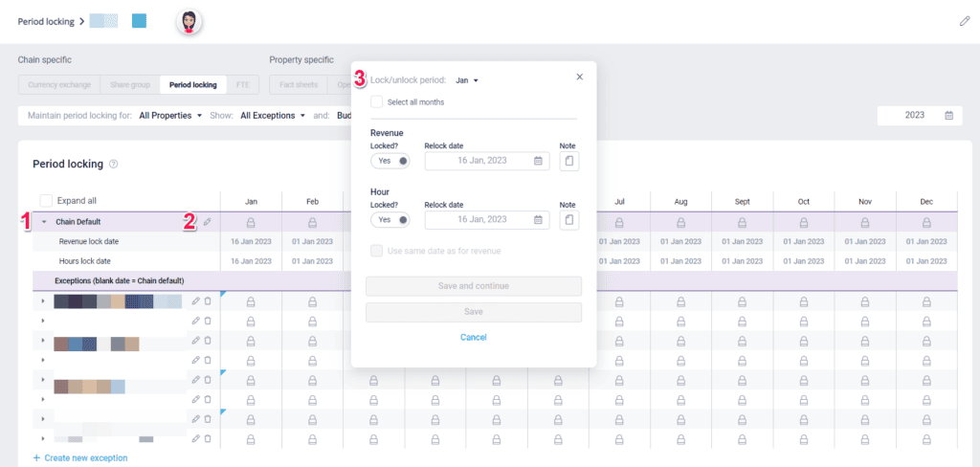The width and height of the screenshot is (980, 467).
Task: Toggle the Hour Locked switch
Action: click(x=390, y=220)
